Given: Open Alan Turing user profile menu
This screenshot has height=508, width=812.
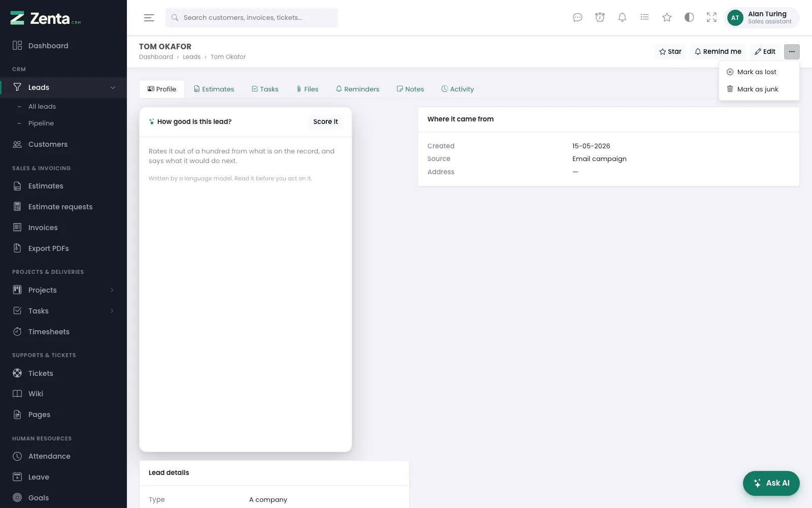Looking at the screenshot, I should click(761, 18).
